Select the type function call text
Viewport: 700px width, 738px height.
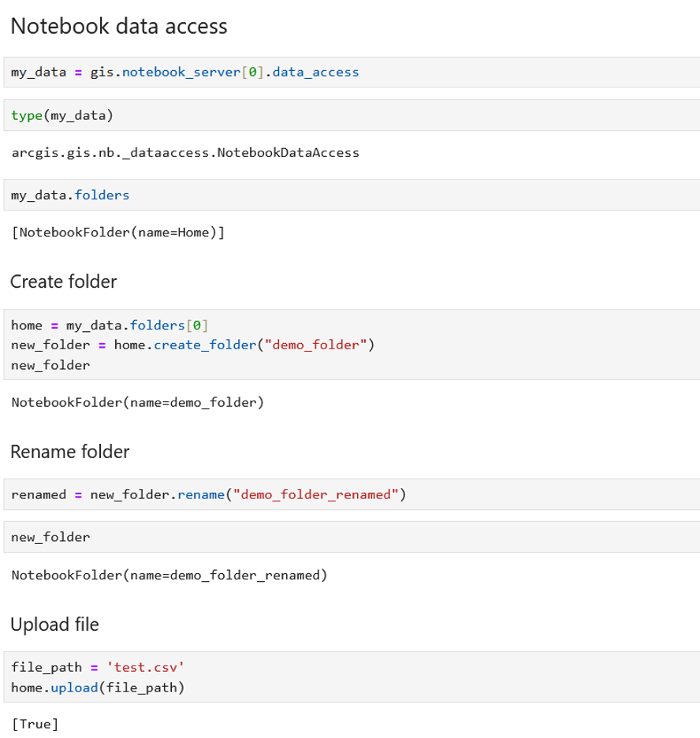click(x=25, y=114)
